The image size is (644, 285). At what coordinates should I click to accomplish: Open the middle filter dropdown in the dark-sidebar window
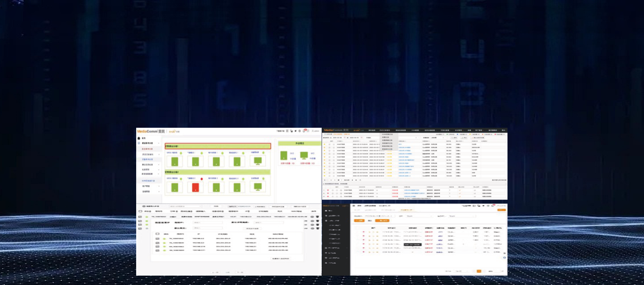[x=419, y=216]
